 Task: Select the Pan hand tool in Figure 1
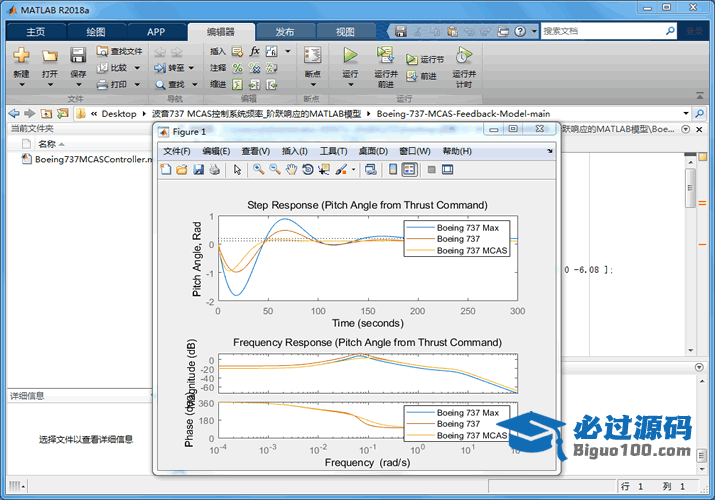[x=291, y=170]
